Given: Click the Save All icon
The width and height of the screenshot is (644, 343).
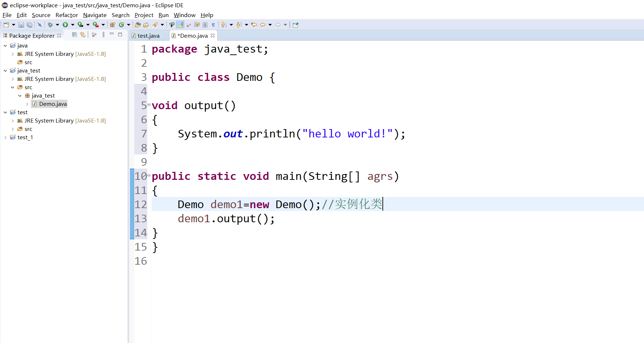Looking at the screenshot, I should [29, 25].
